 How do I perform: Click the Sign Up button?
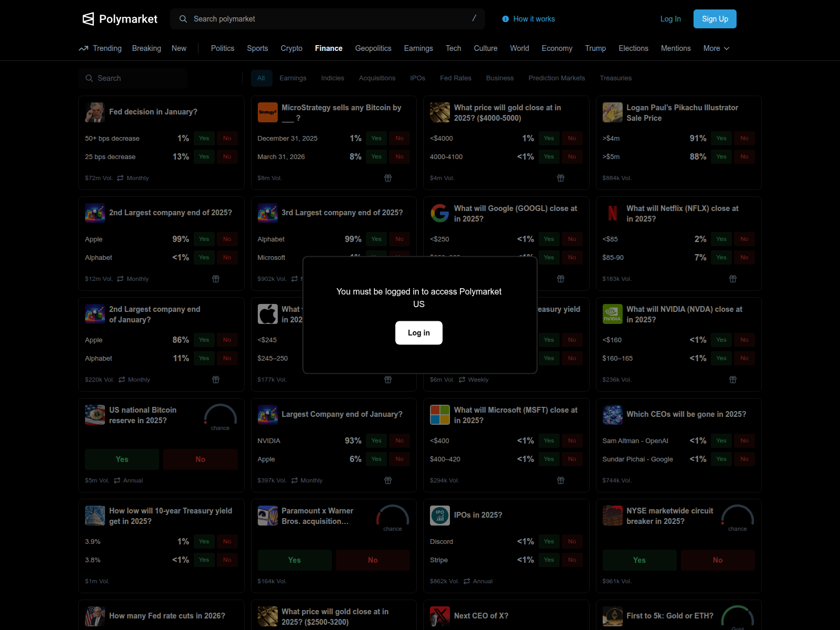pyautogui.click(x=715, y=19)
